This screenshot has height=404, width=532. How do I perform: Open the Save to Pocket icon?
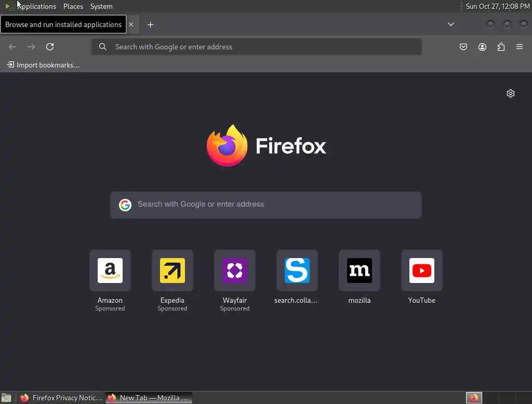click(463, 47)
